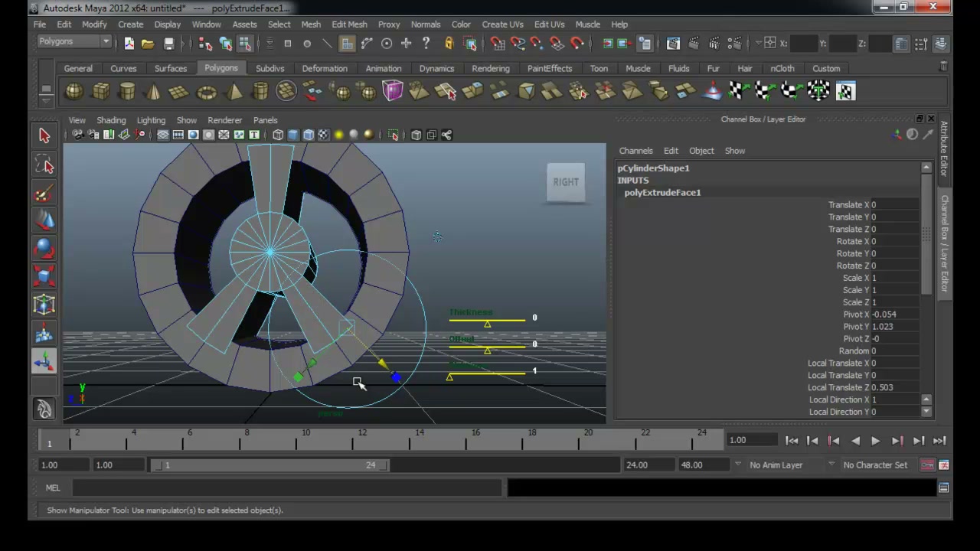Open the Create UVs menu
The width and height of the screenshot is (980, 551).
tap(502, 24)
